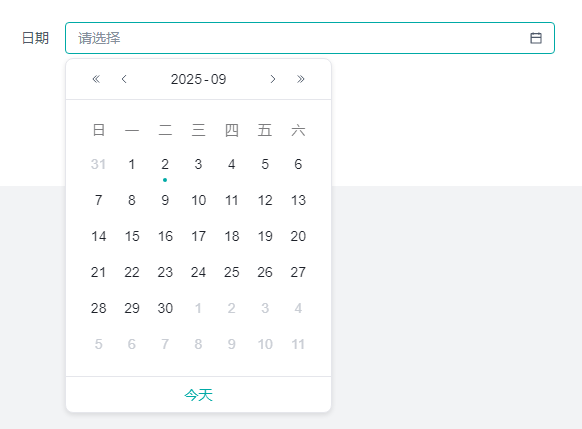This screenshot has height=429, width=582.
Task: Open the 2025-09 month and year header
Action: coord(199,79)
